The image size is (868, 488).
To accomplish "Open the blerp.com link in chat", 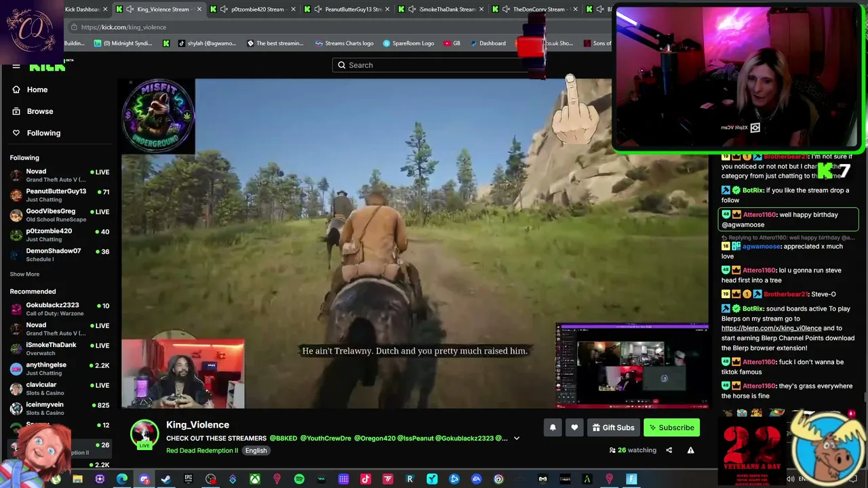I will coord(771,328).
